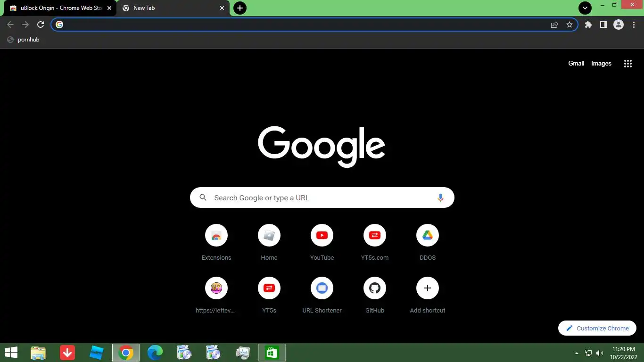The height and width of the screenshot is (362, 644).
Task: Open the Images link
Action: [601, 64]
